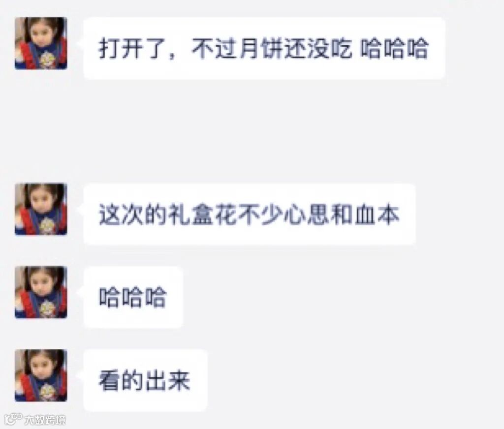Image resolution: width=504 pixels, height=429 pixels.
Task: Select the 大数跨境 watermark text
Action: [45, 420]
